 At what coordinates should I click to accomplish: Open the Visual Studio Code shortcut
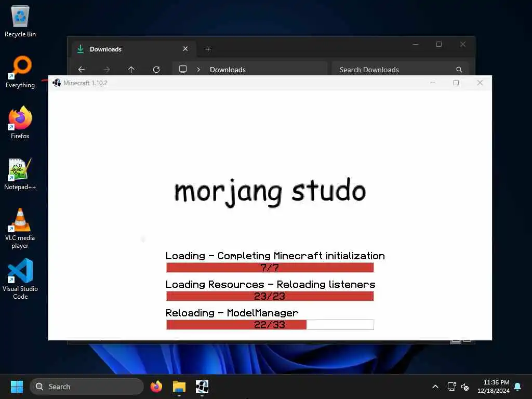click(20, 279)
